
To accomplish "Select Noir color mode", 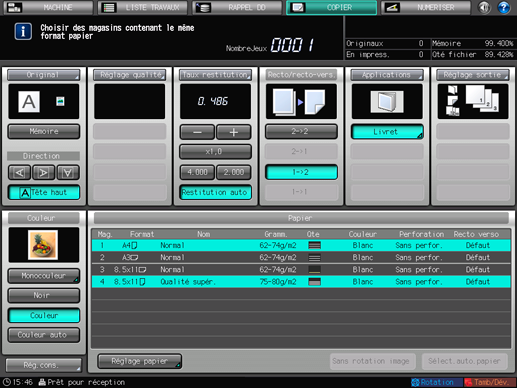I will click(x=44, y=295).
